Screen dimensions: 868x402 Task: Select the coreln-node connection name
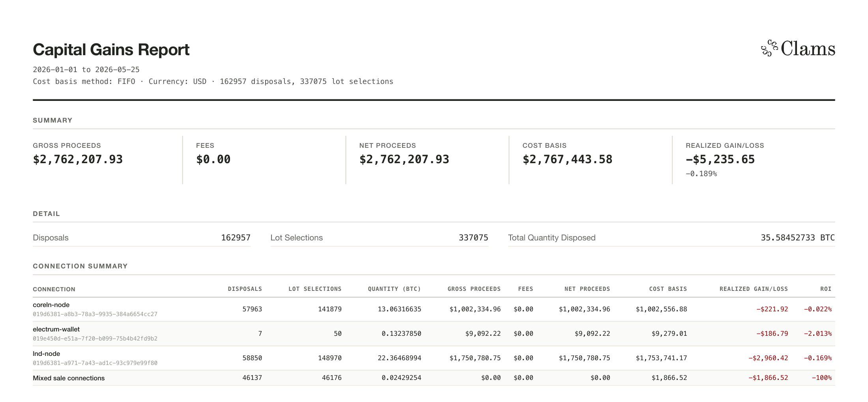click(x=51, y=305)
